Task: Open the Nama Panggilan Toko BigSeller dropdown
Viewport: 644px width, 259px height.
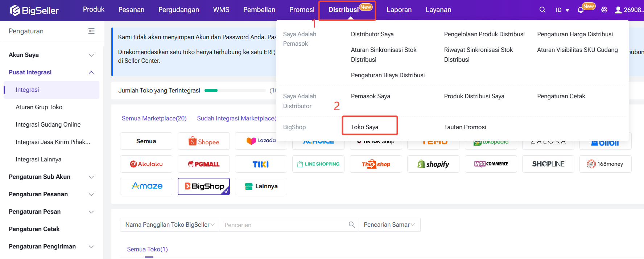Action: [170, 225]
